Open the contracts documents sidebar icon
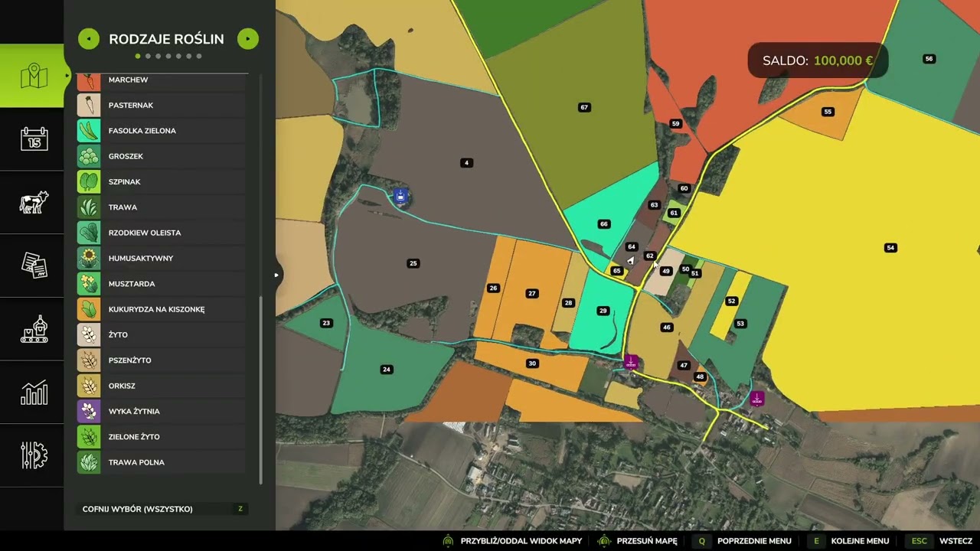Screen dimensions: 980x551 pyautogui.click(x=34, y=266)
